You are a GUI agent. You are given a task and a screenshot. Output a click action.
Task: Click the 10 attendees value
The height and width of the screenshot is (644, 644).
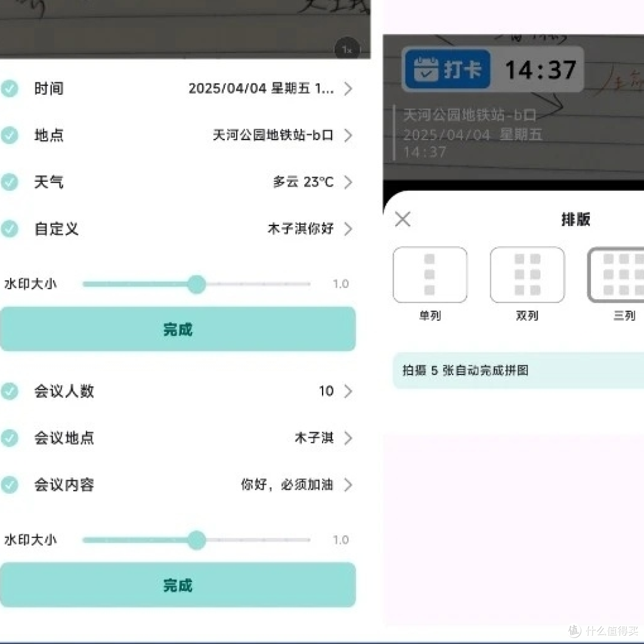(x=327, y=391)
